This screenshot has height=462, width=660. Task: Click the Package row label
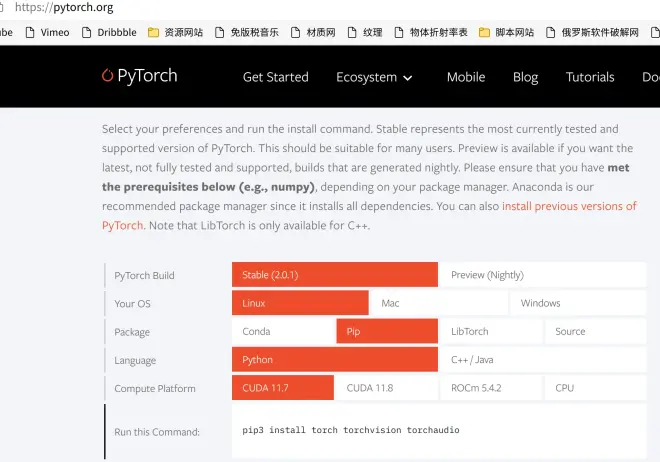tap(132, 332)
